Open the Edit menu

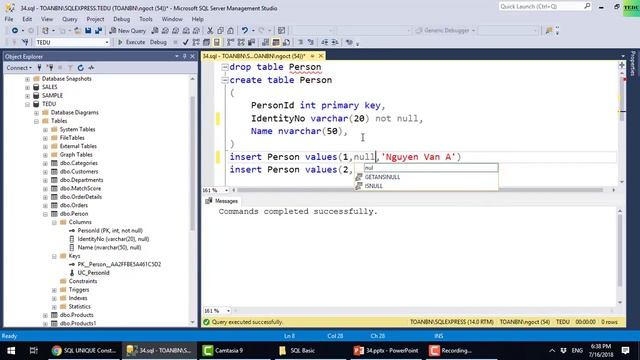click(x=27, y=19)
